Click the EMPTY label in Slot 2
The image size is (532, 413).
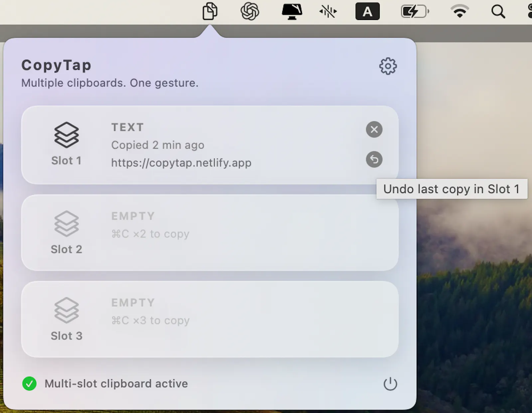(x=133, y=216)
